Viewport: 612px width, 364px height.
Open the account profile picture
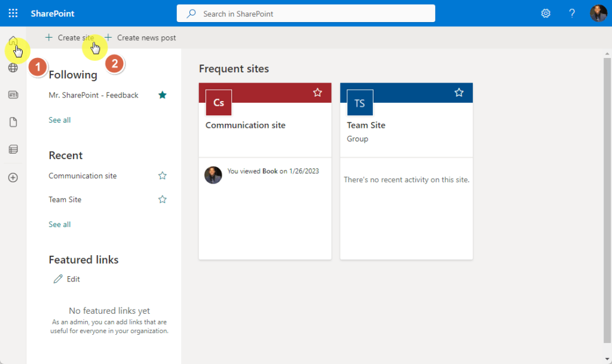[x=598, y=13]
